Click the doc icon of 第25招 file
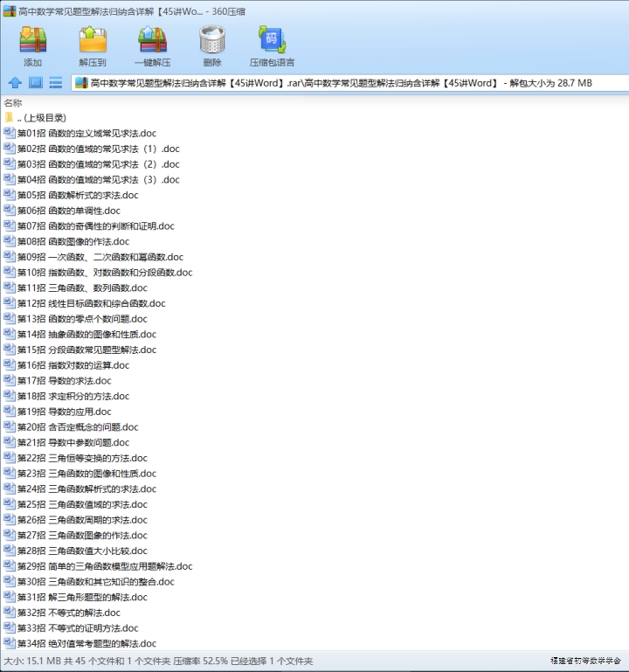This screenshot has height=672, width=629. (10, 503)
